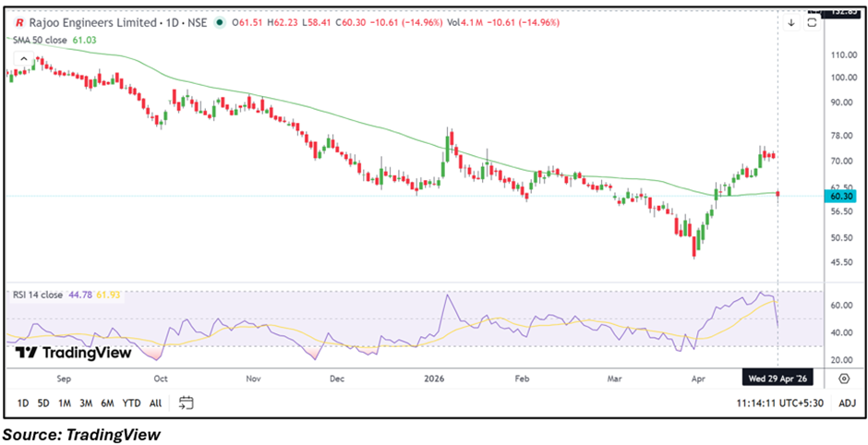
Task: Click the down arrow icon at top right
Action: click(x=791, y=23)
